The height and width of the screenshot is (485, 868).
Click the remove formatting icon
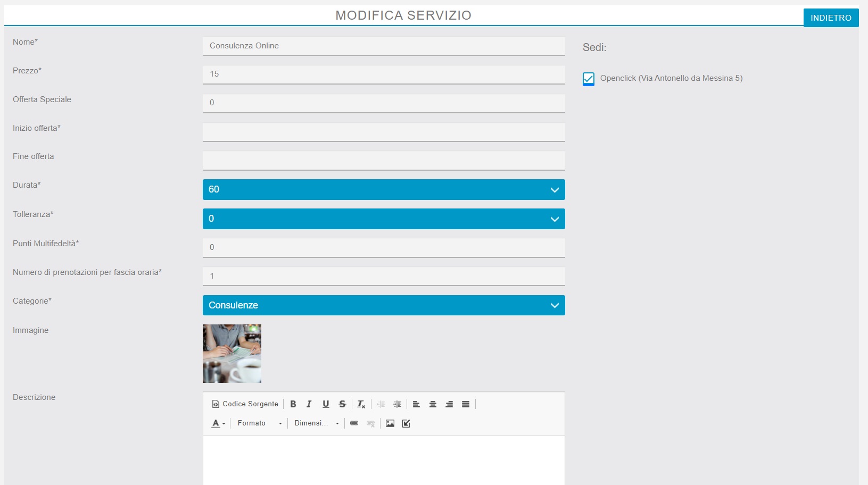[x=361, y=404]
